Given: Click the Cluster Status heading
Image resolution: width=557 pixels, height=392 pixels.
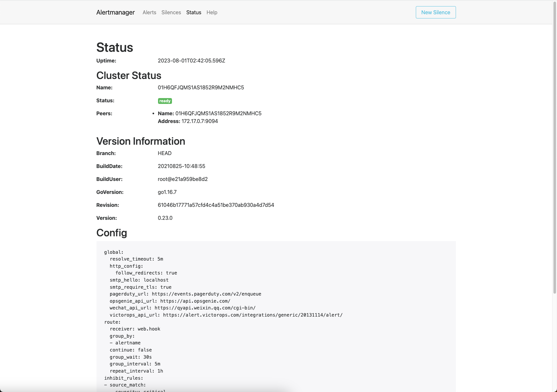Looking at the screenshot, I should (x=129, y=75).
